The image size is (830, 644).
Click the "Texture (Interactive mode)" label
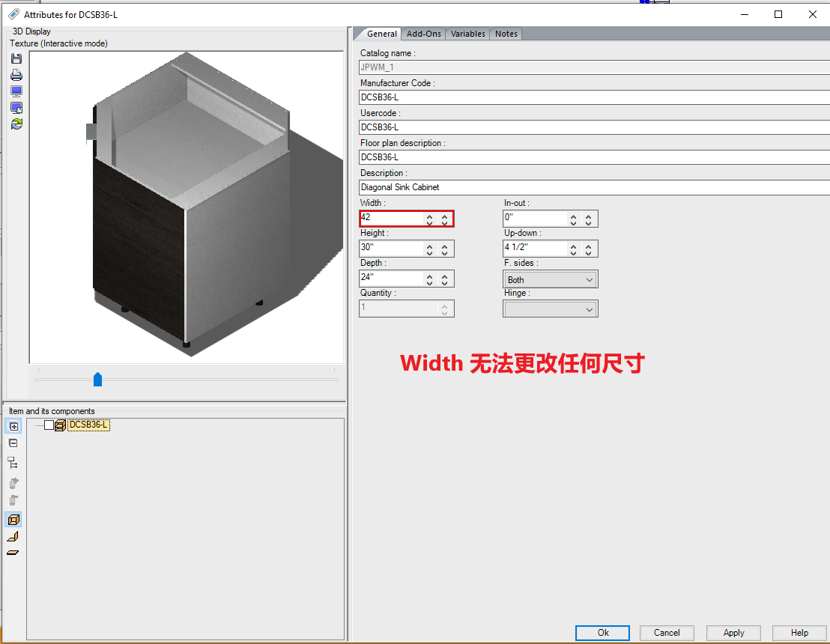coord(58,43)
